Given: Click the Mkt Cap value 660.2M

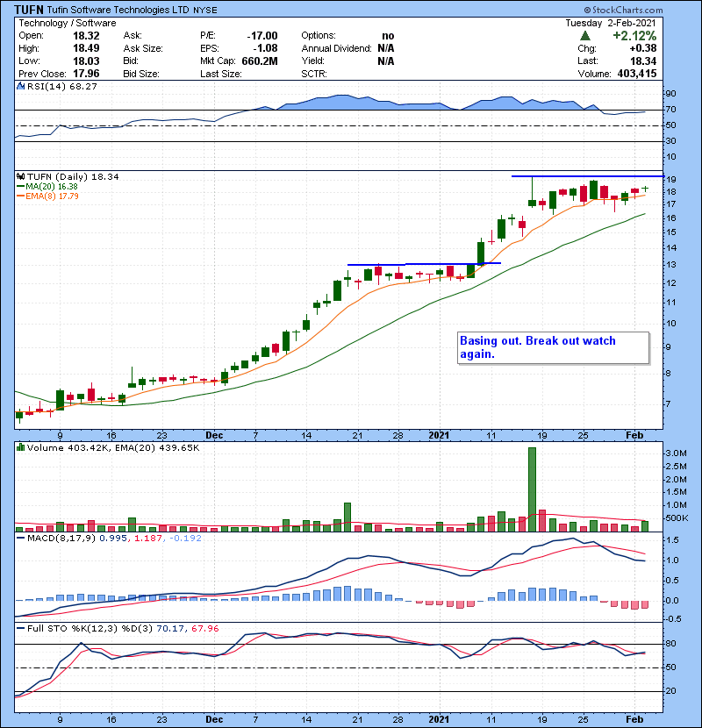Looking at the screenshot, I should [x=260, y=61].
